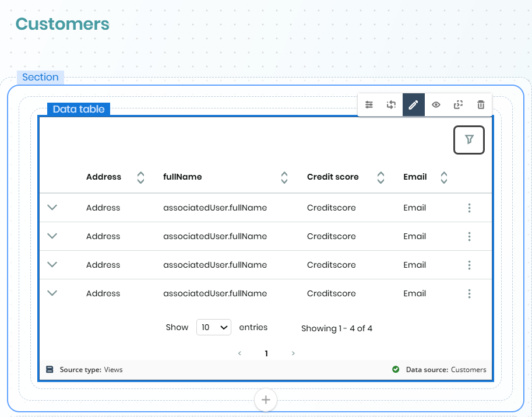The height and width of the screenshot is (417, 532).
Task: Select the pencil edit icon
Action: [x=413, y=105]
